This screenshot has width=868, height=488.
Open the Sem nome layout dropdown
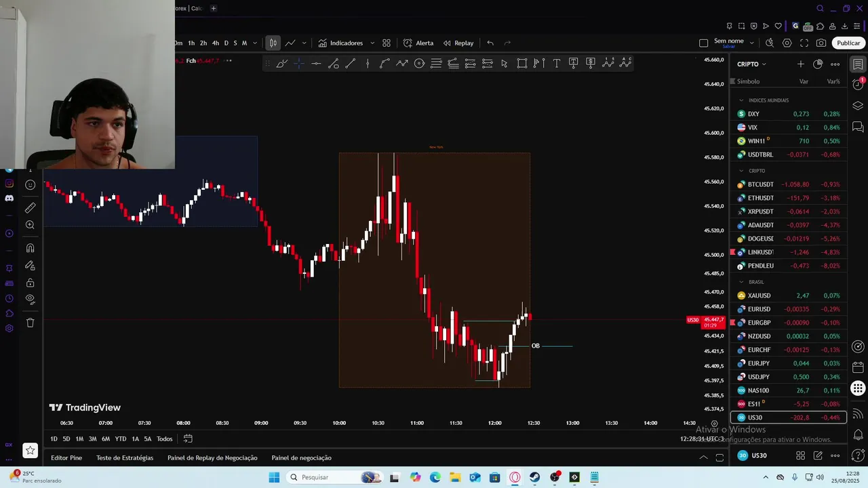pyautogui.click(x=753, y=43)
